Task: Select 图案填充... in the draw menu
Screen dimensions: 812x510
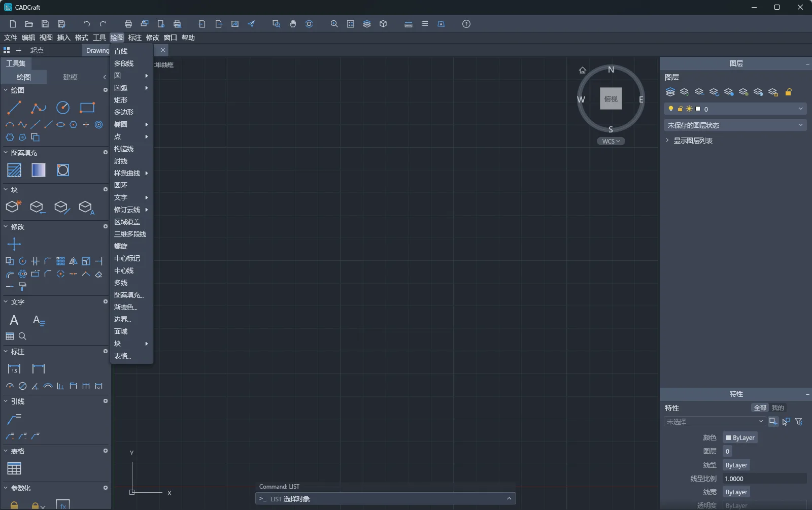Action: (131, 295)
